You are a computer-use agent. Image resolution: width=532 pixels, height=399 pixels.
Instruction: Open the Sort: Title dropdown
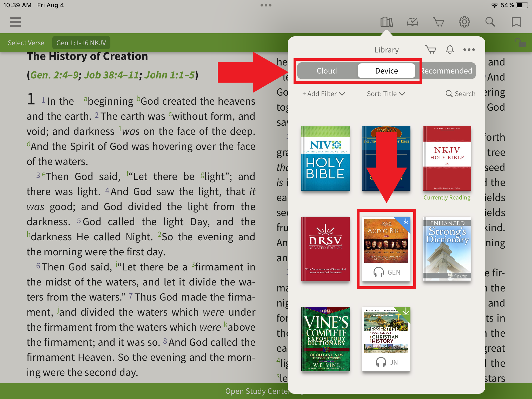(x=386, y=94)
